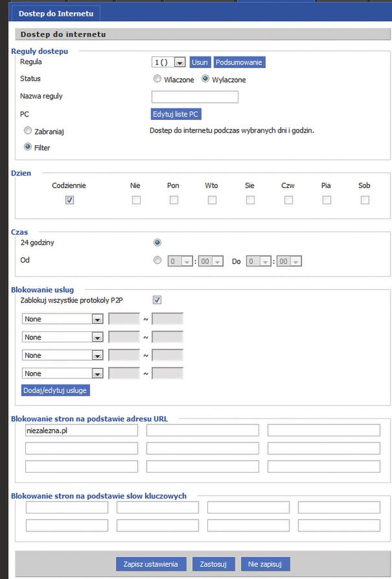Select the Wylaczone status radio button

tap(206, 80)
